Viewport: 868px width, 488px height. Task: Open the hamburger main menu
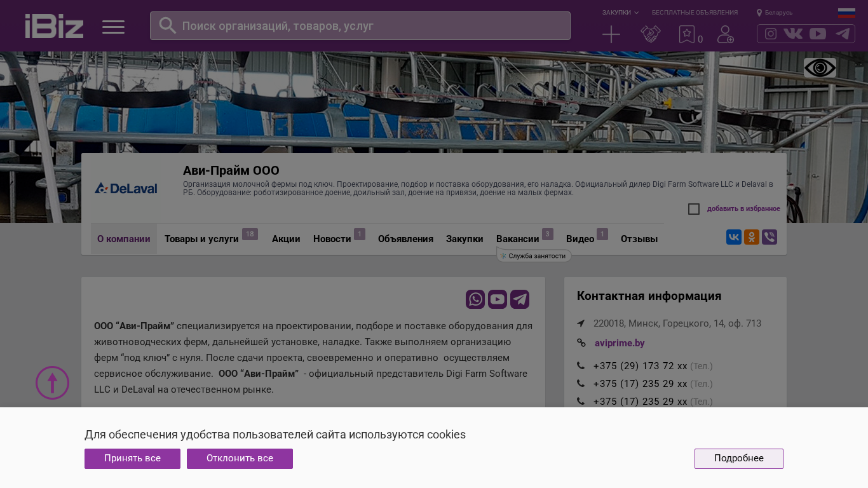pos(113,27)
